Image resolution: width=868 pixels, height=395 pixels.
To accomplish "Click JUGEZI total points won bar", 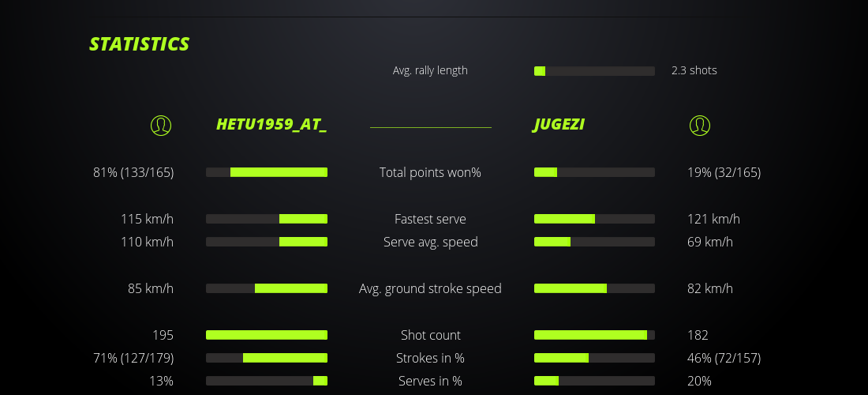I will tap(594, 172).
